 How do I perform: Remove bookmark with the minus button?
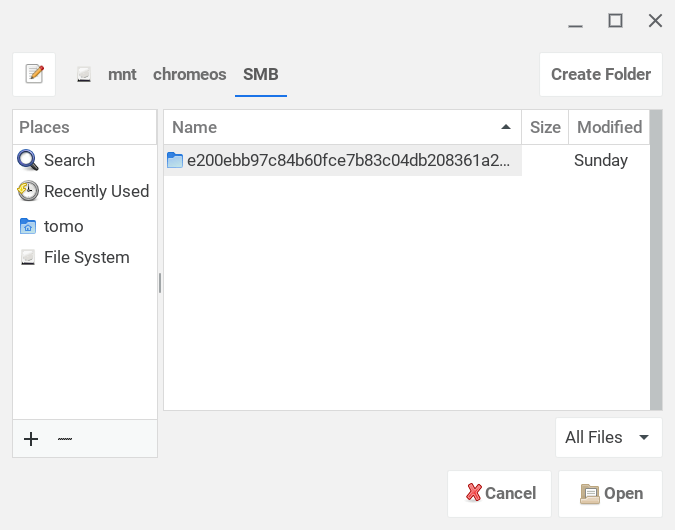pos(65,439)
